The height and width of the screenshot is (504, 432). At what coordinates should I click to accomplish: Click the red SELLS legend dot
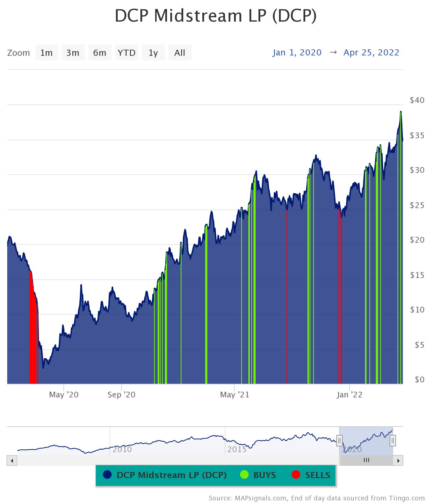click(296, 474)
